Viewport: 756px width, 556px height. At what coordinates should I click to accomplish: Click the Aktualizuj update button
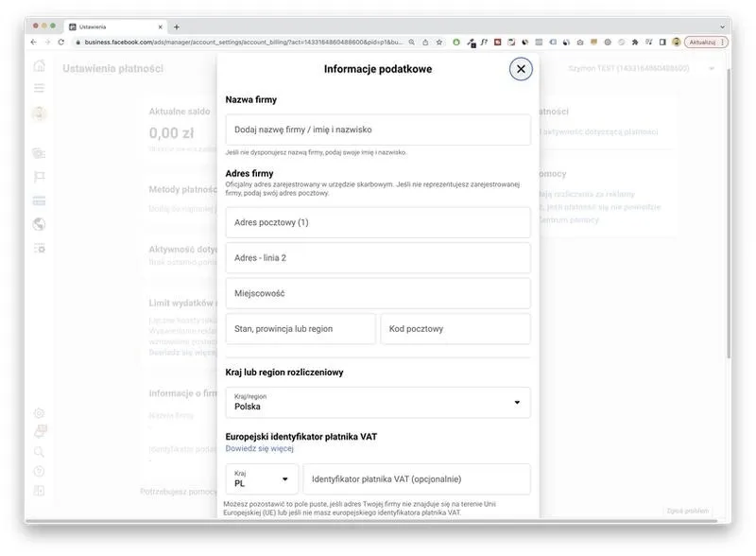point(702,42)
